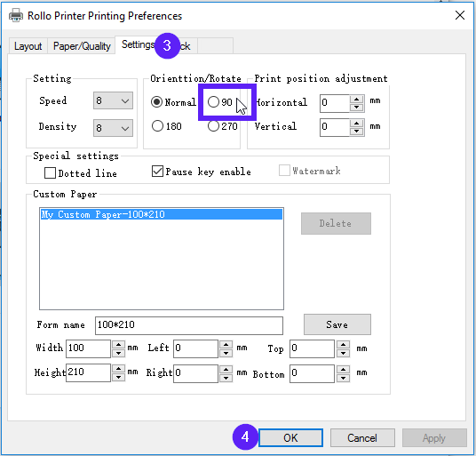Decrease Bottom margin with down arrow

tap(343, 378)
